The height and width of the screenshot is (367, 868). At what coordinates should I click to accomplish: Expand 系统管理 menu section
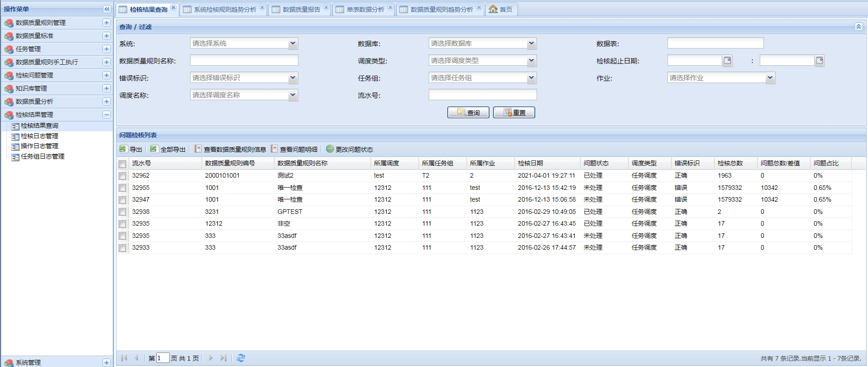(106, 362)
